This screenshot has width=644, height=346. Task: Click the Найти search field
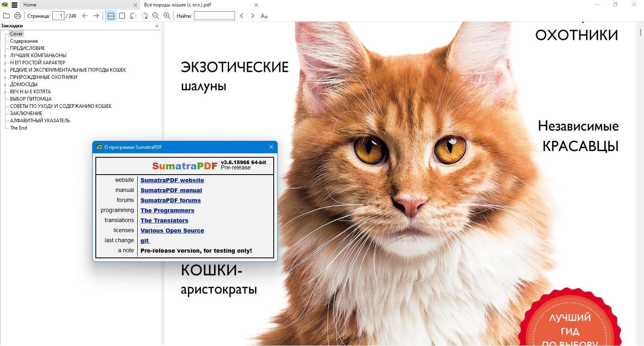pyautogui.click(x=215, y=16)
